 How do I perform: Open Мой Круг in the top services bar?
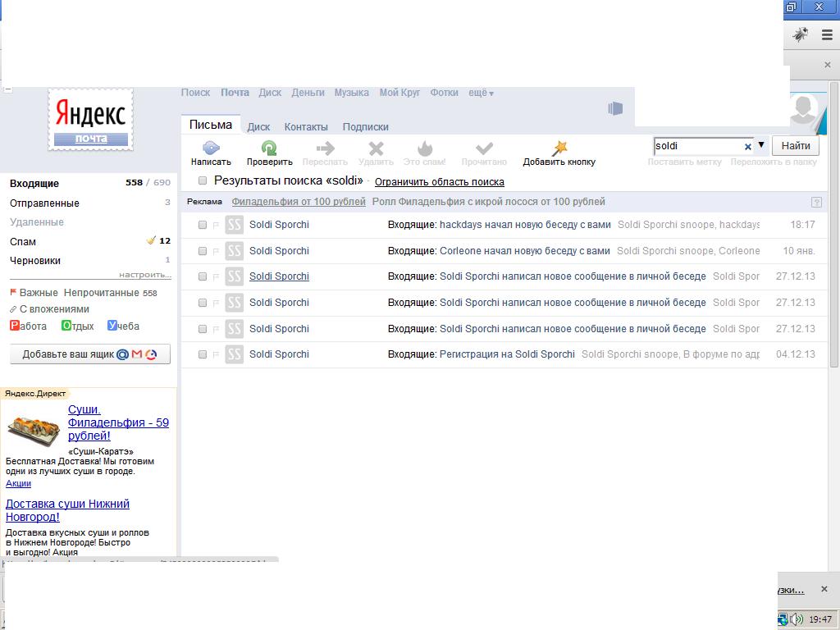pos(399,93)
